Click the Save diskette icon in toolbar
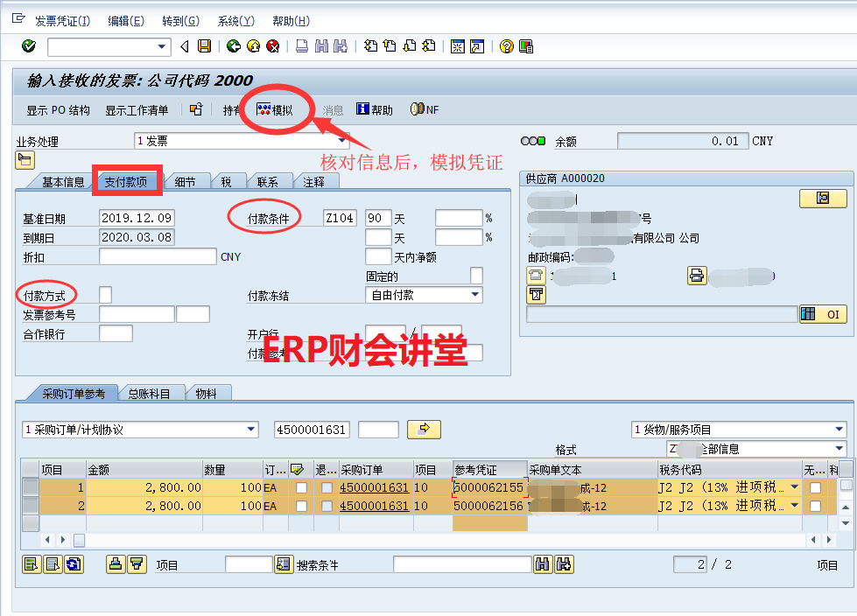 click(204, 46)
